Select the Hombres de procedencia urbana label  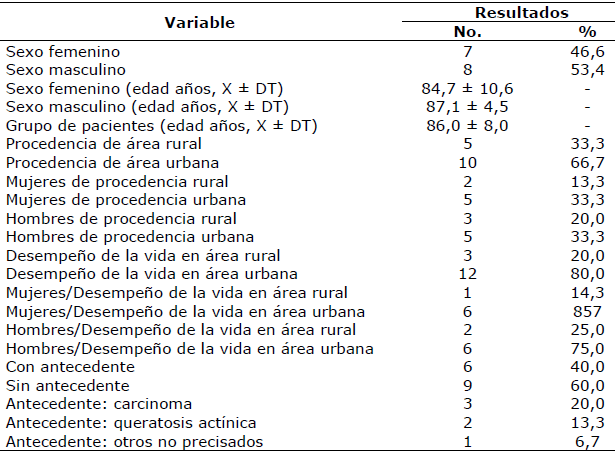click(x=129, y=237)
